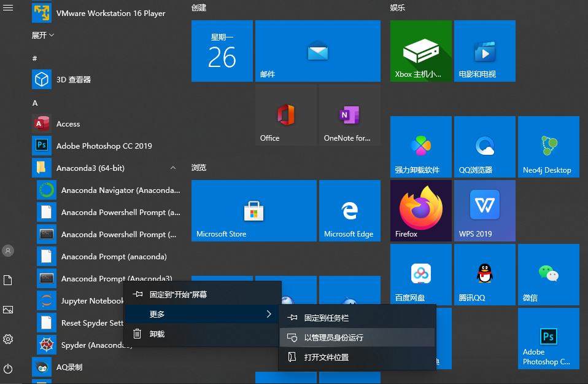Launch the Microsoft Edge tile
The width and height of the screenshot is (588, 384).
349,211
